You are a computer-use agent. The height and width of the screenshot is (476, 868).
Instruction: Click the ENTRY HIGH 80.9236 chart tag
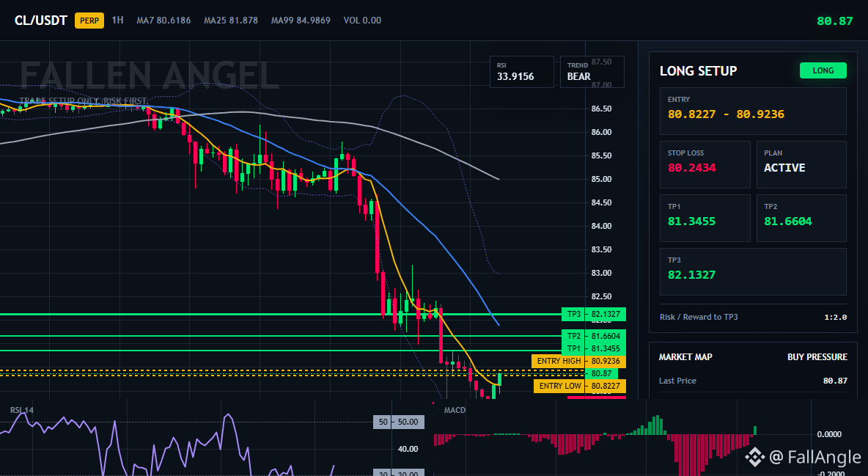click(x=578, y=361)
